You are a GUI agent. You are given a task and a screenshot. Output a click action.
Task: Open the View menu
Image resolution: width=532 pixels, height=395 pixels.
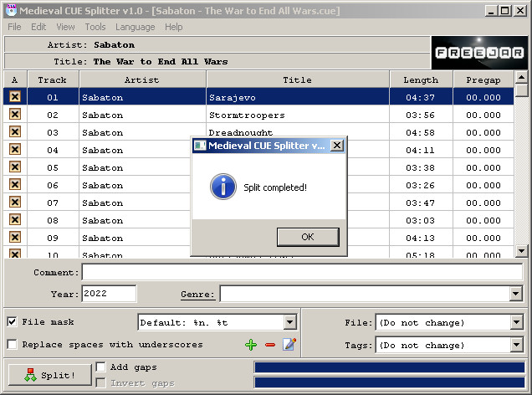65,27
